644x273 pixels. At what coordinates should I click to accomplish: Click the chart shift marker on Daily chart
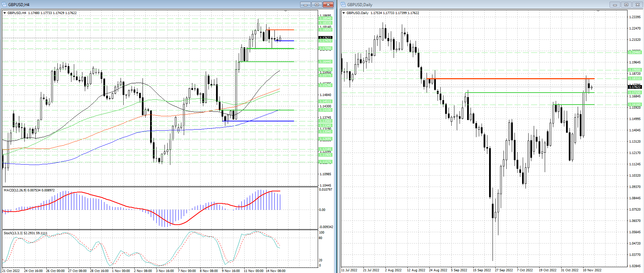click(x=598, y=11)
